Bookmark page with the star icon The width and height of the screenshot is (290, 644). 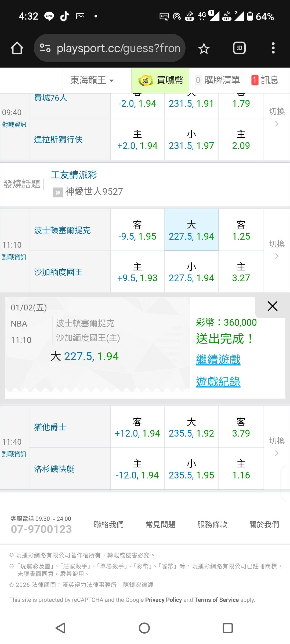click(x=204, y=49)
